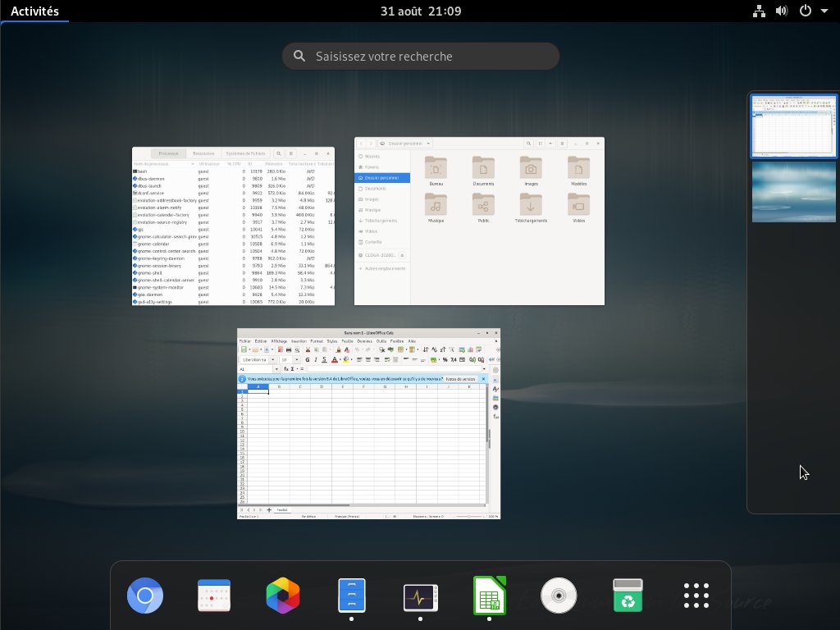Open the green recycle bin icon in the dock
This screenshot has width=840, height=630.
(x=628, y=596)
